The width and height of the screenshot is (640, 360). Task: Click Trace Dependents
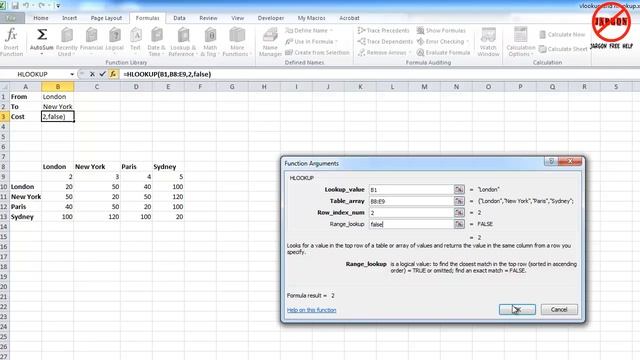385,42
